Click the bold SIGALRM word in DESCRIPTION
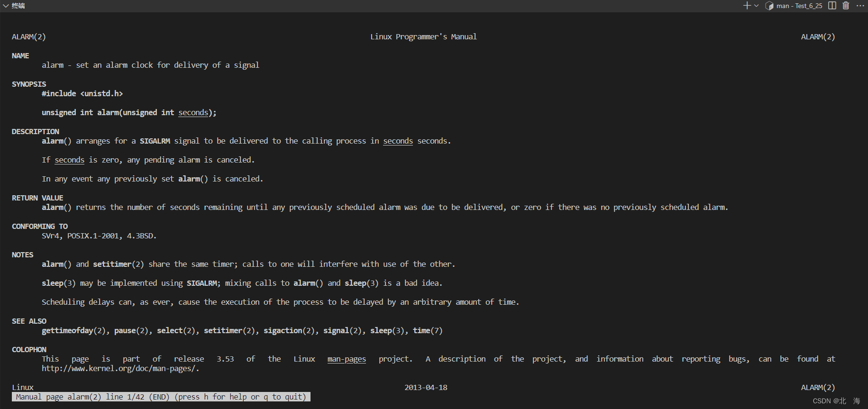The image size is (868, 409). [155, 141]
